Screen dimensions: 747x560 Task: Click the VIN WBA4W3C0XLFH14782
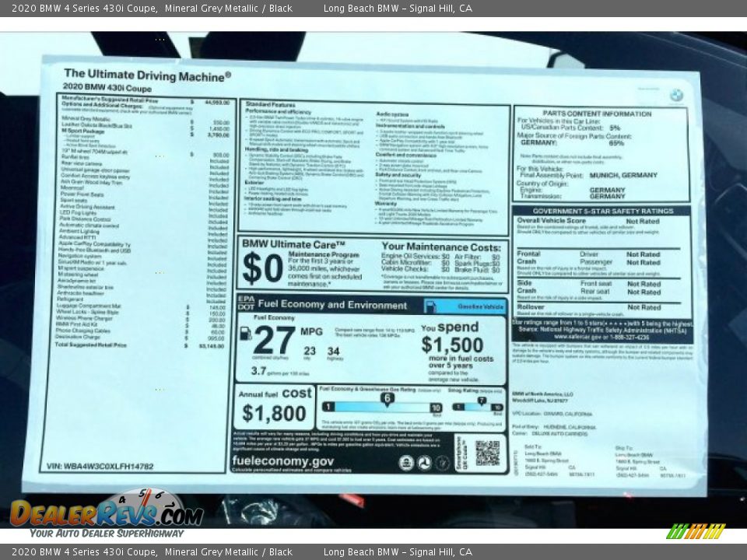(100, 466)
